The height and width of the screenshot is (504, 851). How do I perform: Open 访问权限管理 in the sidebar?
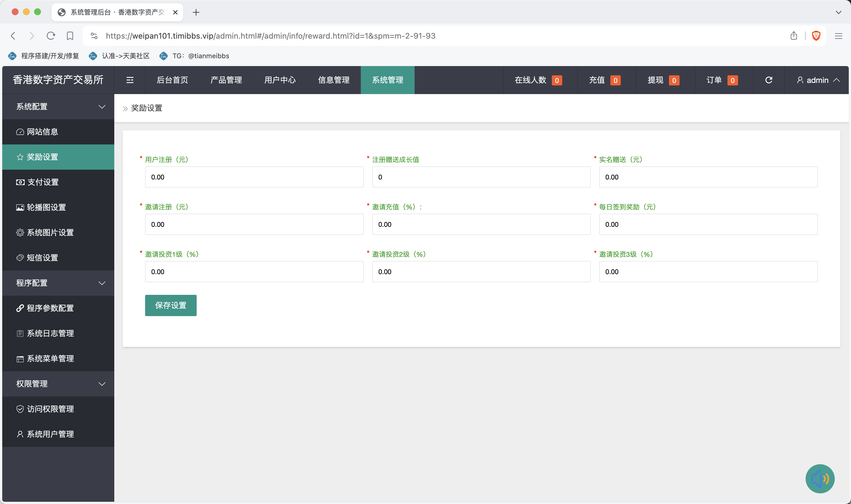tap(58, 409)
